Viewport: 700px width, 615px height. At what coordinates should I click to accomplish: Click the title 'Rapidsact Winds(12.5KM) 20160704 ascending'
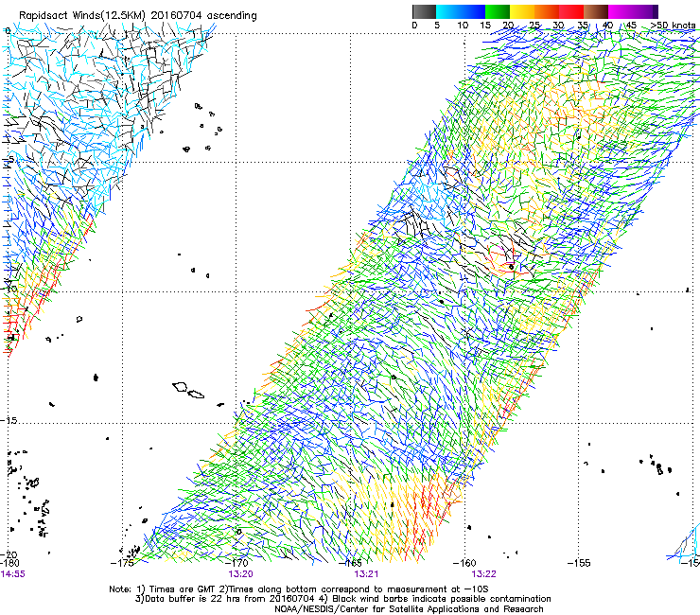click(138, 16)
